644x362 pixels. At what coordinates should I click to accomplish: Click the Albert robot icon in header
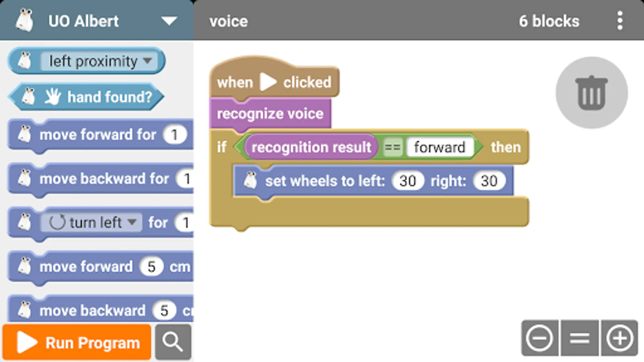[x=25, y=21]
